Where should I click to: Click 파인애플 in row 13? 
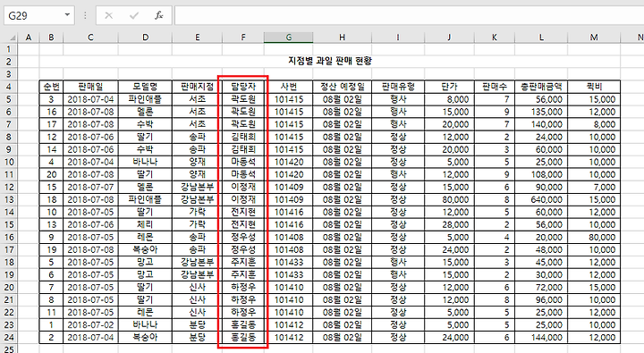146,199
